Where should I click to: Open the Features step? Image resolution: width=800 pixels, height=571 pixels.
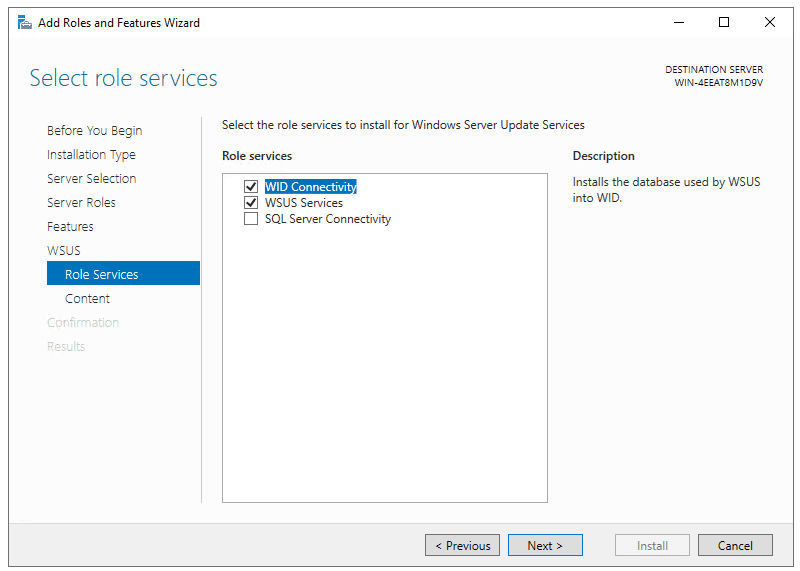click(70, 227)
